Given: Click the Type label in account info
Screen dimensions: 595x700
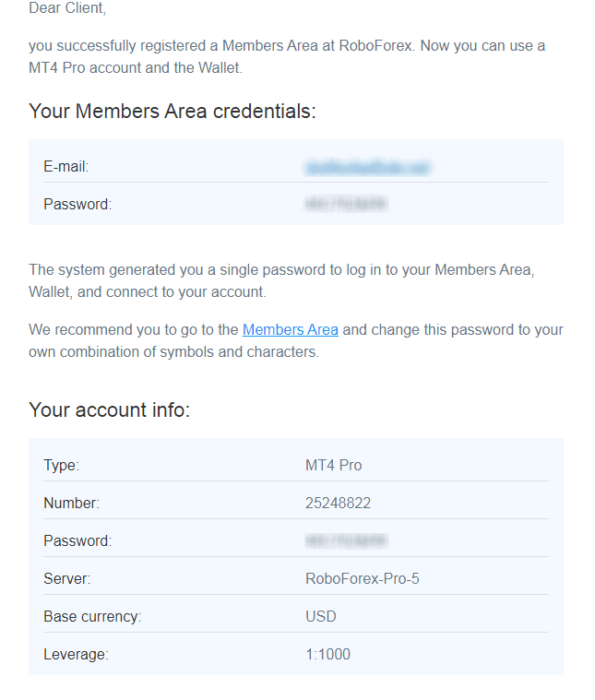Looking at the screenshot, I should point(61,465).
